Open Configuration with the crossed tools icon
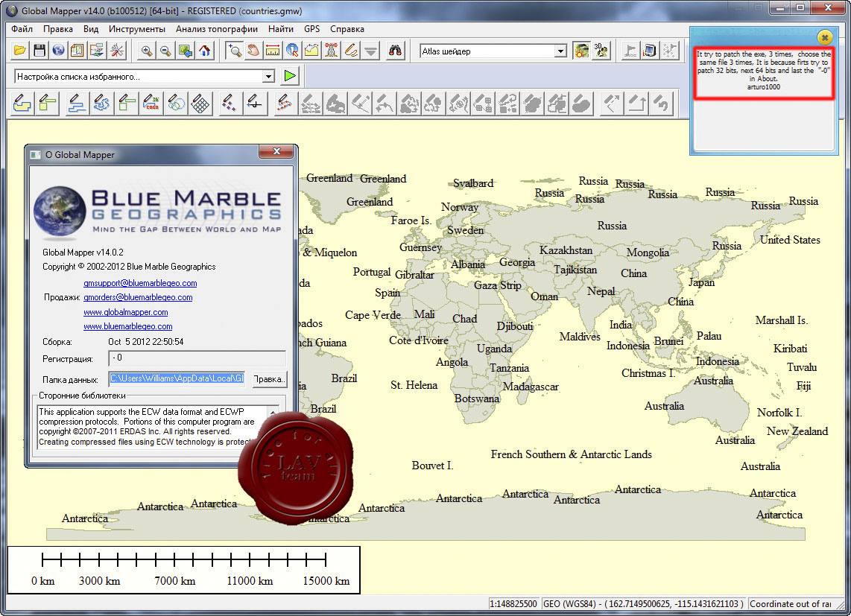The height and width of the screenshot is (616, 851). point(117,51)
